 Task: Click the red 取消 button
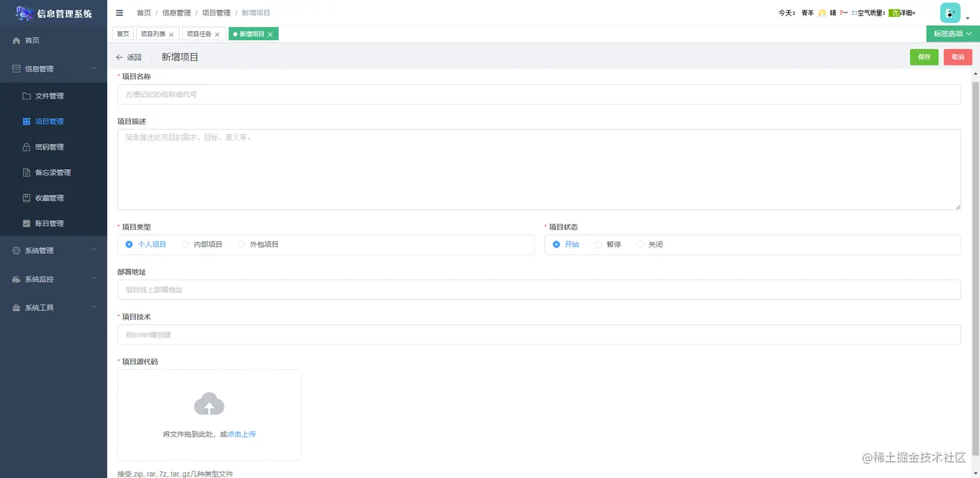[958, 57]
